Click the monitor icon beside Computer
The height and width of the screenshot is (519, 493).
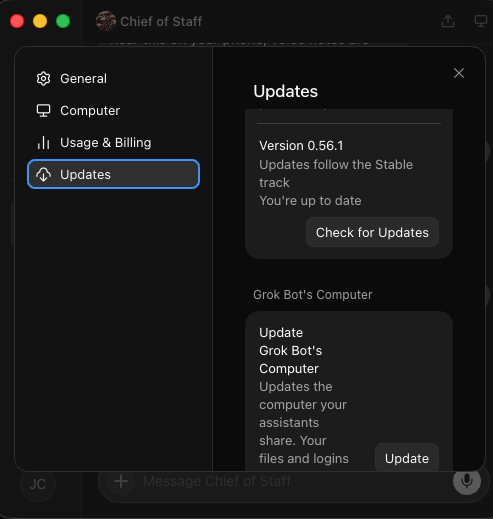[x=43, y=111]
